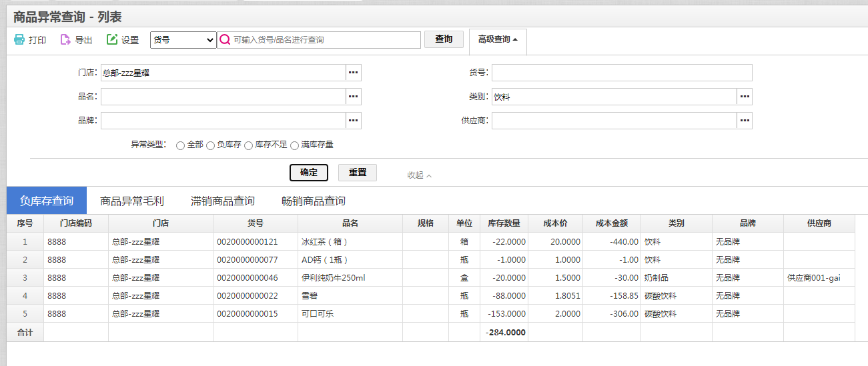868x366 pixels.
Task: Open the 品牌 picker ellipsis button
Action: pyautogui.click(x=353, y=121)
